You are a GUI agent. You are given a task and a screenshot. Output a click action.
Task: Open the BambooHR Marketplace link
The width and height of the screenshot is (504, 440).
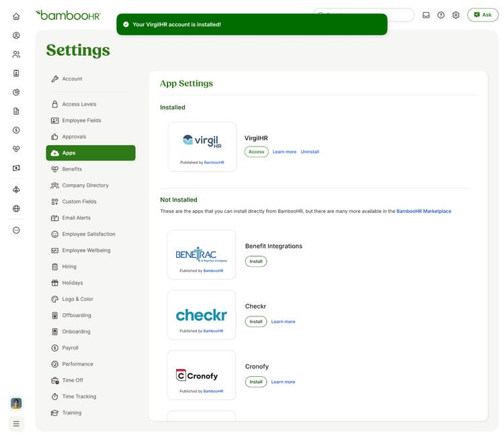click(423, 211)
